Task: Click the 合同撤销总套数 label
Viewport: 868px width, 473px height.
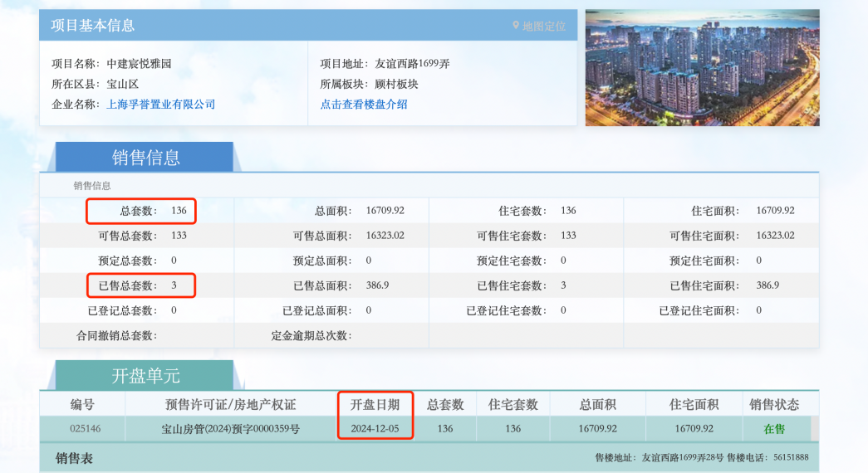Action: coord(117,336)
